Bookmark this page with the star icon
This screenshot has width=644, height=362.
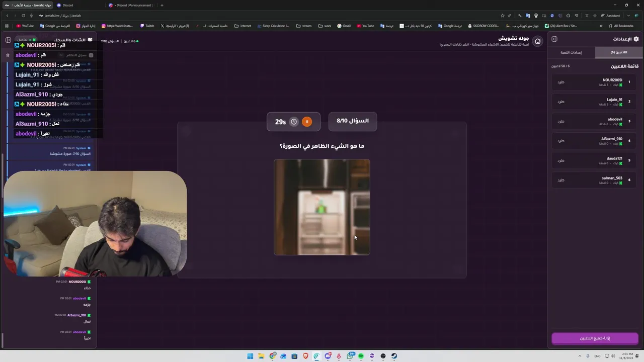click(x=502, y=16)
